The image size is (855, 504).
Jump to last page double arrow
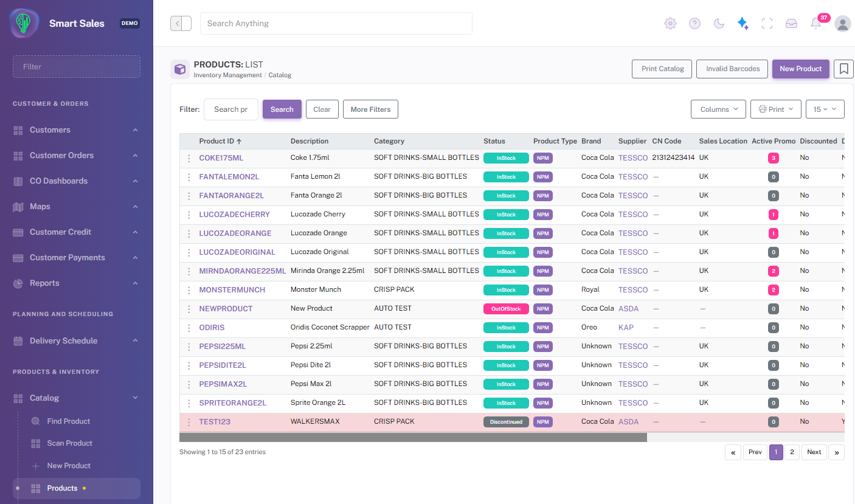tap(837, 452)
